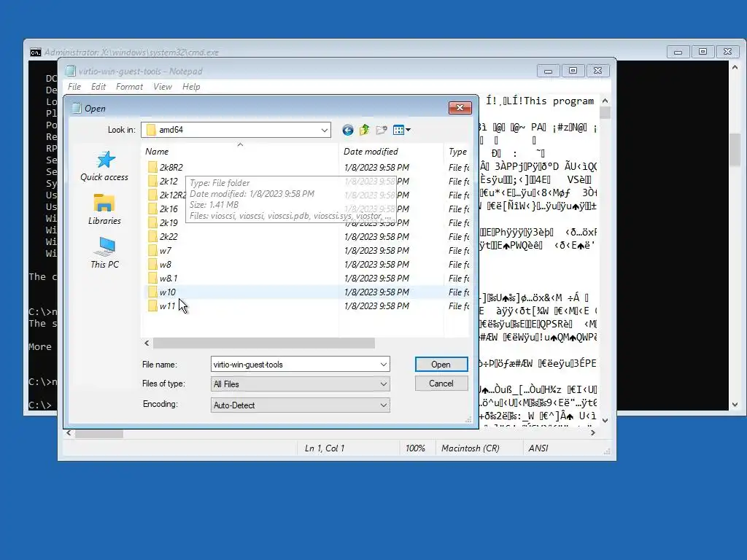Click left arrow of file list scrollbar

tap(147, 343)
